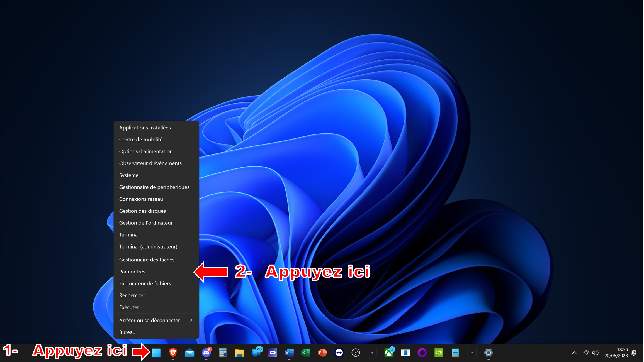Open the taskbar app with the 40 badge
Image resolution: width=644 pixels, height=362 pixels.
pos(257,352)
